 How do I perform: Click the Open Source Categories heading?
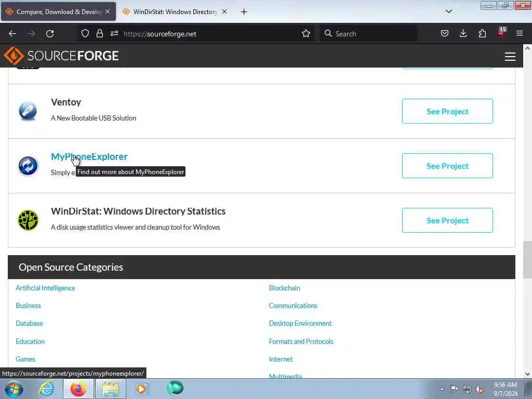point(71,268)
